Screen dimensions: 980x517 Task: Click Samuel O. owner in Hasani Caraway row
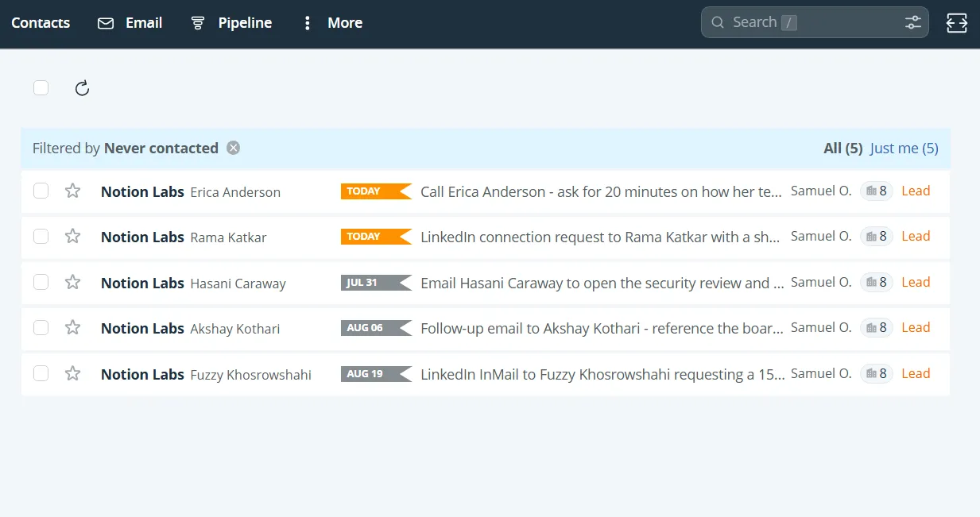click(821, 282)
